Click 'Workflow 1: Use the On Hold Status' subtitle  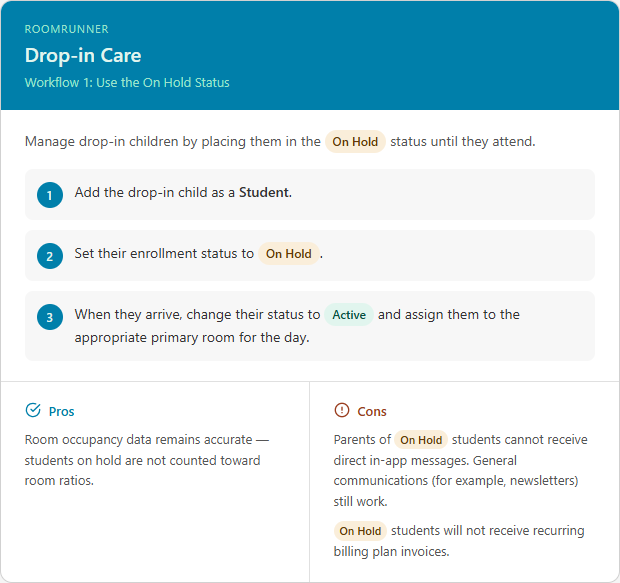tap(127, 82)
